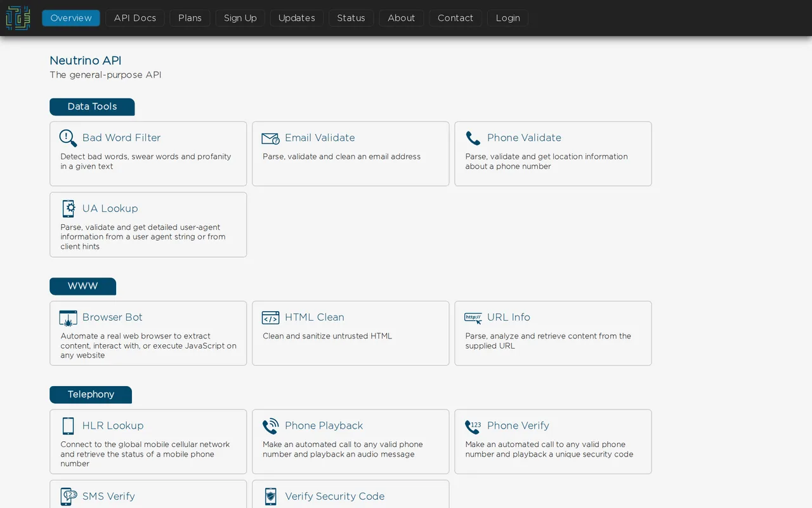This screenshot has width=812, height=508.
Task: Open the HLR Lookup title link
Action: [x=113, y=425]
